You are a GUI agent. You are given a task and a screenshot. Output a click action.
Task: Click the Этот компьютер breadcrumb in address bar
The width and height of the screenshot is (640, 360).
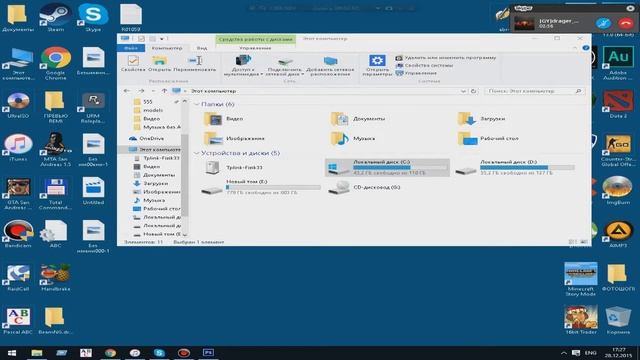click(x=213, y=91)
